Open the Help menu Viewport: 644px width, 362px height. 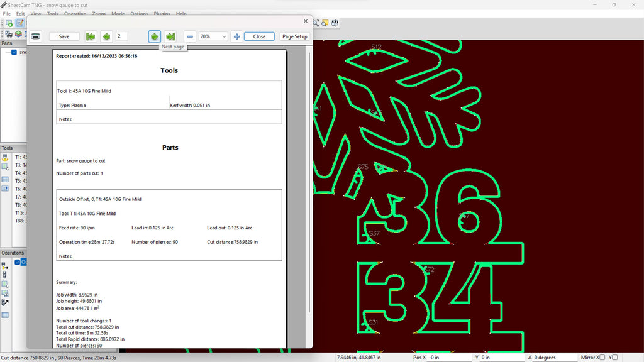(x=181, y=14)
